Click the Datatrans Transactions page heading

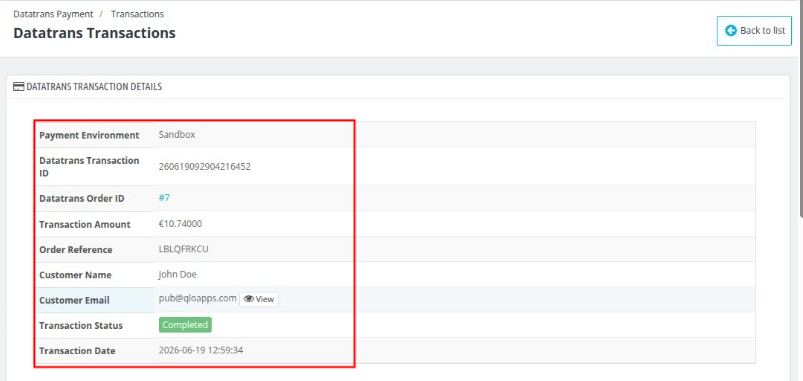pos(94,33)
